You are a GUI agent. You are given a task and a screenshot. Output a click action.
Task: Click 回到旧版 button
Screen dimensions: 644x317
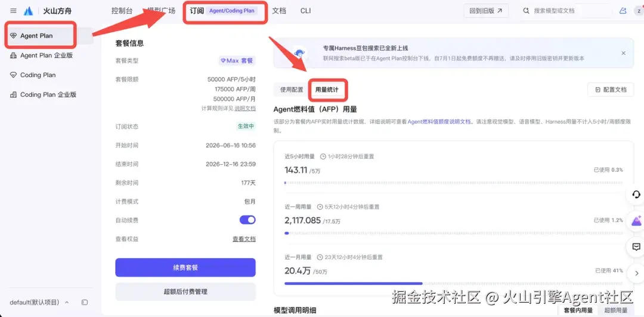point(486,11)
